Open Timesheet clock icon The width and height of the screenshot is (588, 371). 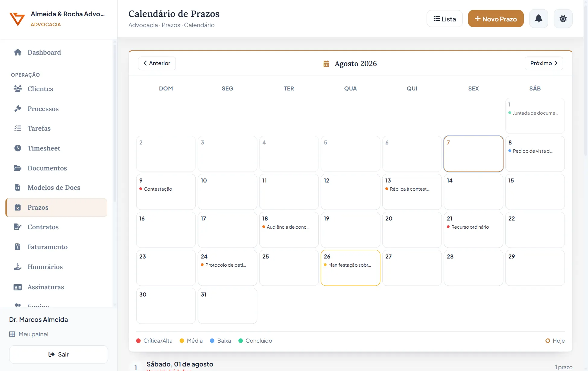(18, 148)
